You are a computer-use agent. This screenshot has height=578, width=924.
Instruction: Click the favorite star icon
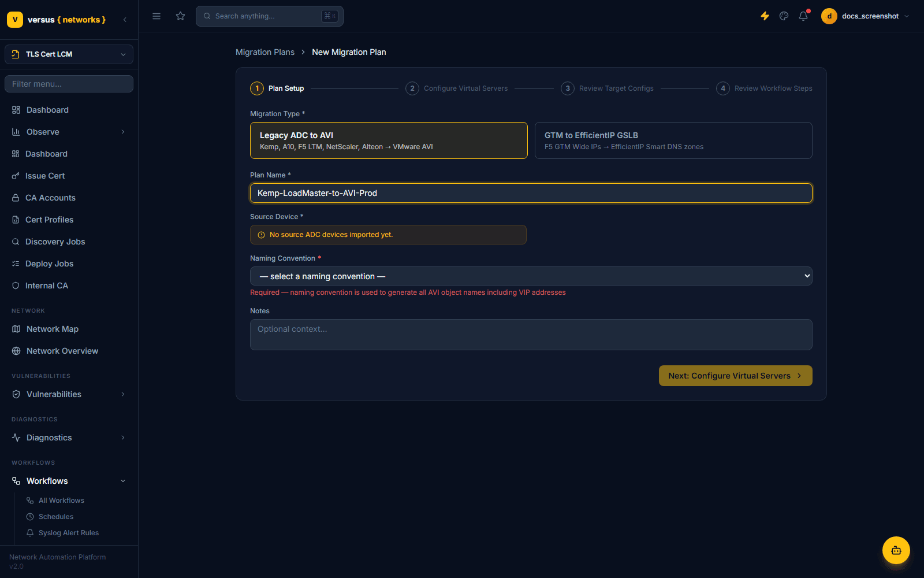click(x=181, y=16)
